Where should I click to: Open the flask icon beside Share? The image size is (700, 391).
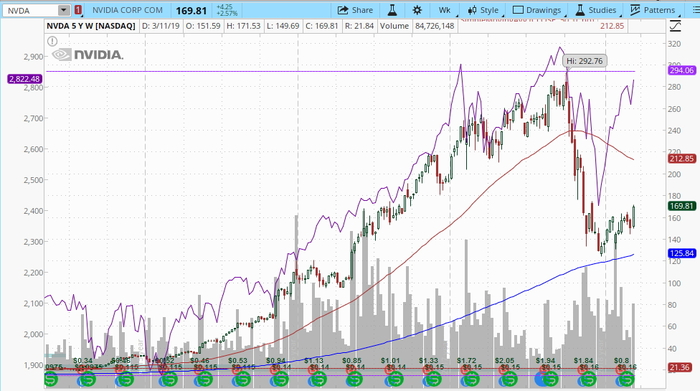[x=392, y=10]
